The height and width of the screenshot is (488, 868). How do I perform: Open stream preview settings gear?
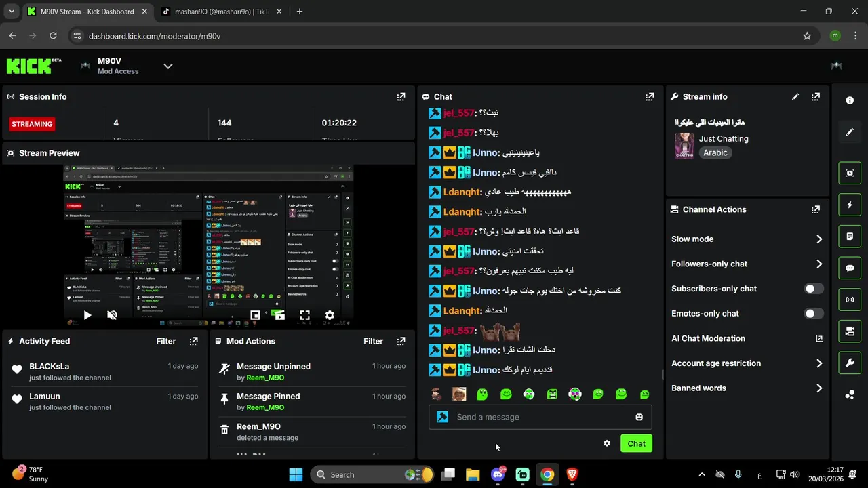(330, 315)
